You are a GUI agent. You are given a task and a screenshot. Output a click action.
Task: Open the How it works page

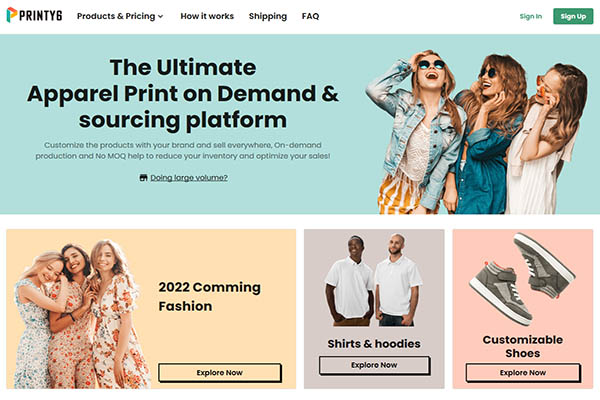point(207,16)
